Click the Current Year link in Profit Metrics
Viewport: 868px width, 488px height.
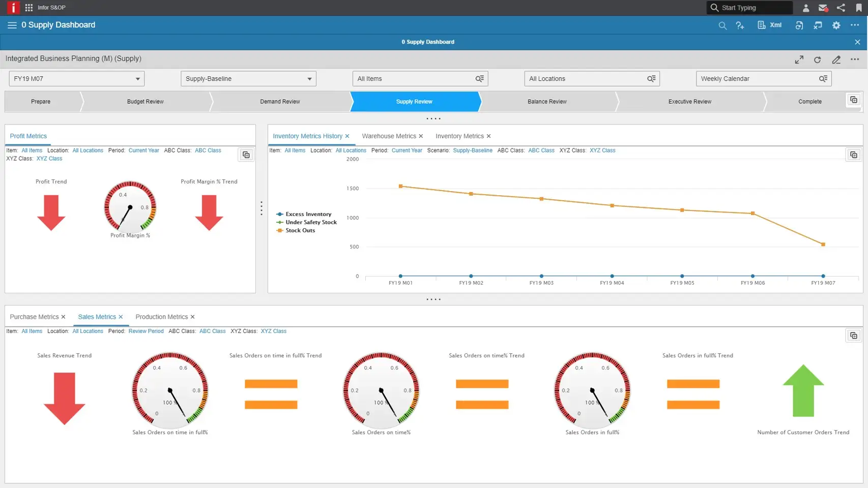click(x=143, y=150)
